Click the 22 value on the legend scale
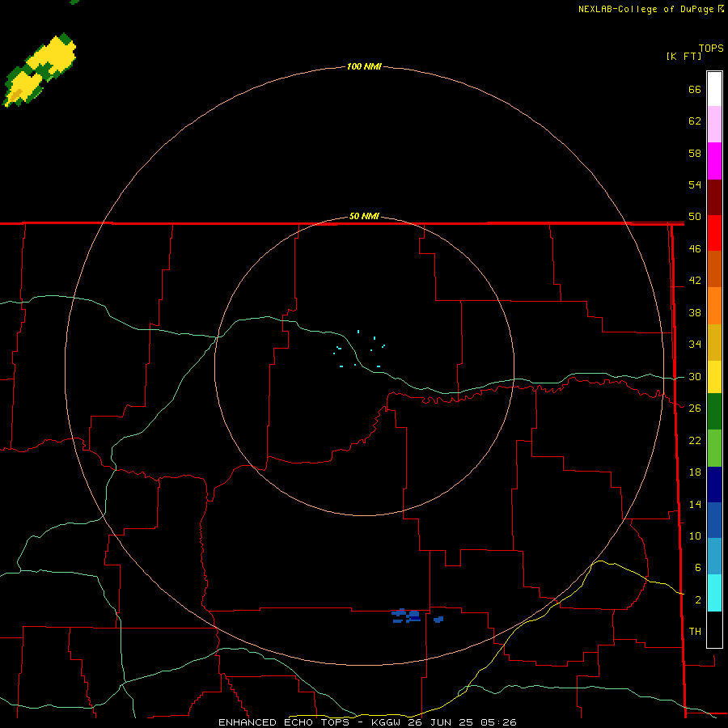The image size is (728, 728). 695,441
